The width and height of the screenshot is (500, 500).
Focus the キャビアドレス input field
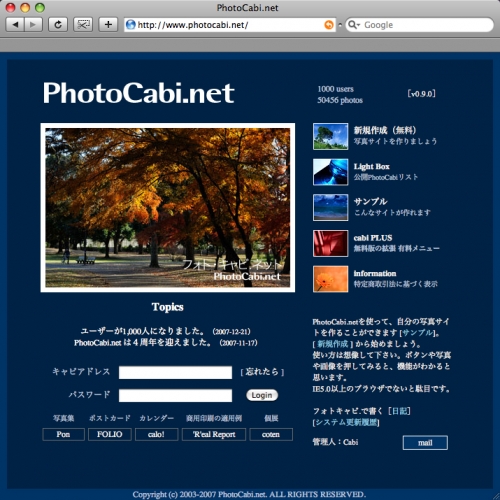175,372
